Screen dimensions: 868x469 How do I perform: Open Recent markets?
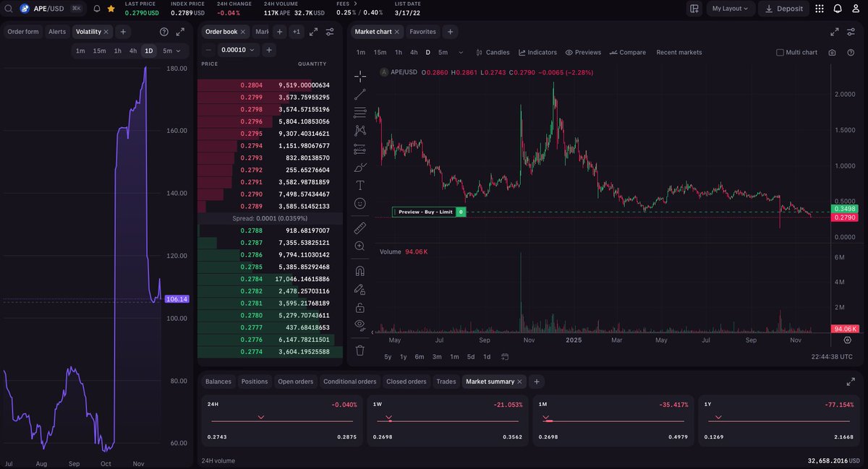coord(679,52)
